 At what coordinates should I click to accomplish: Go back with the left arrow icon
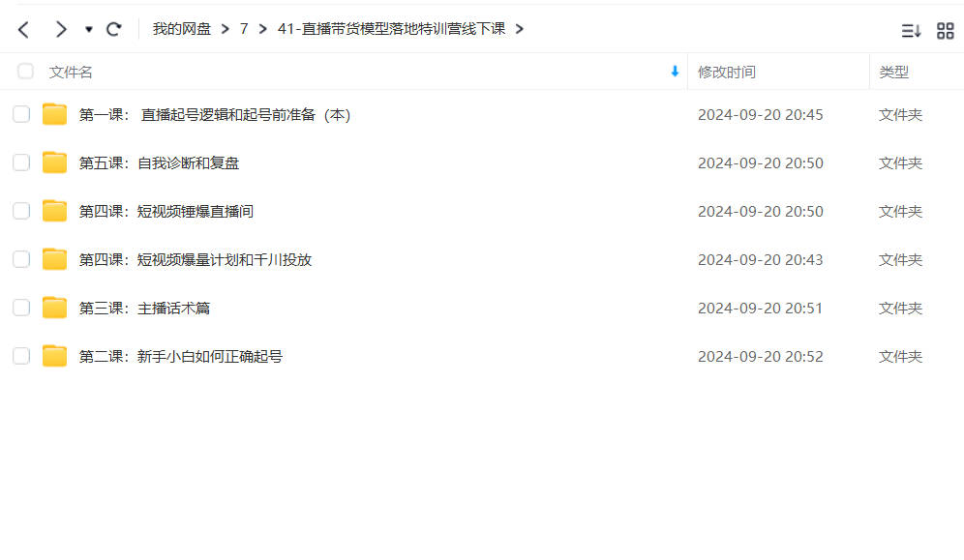23,29
